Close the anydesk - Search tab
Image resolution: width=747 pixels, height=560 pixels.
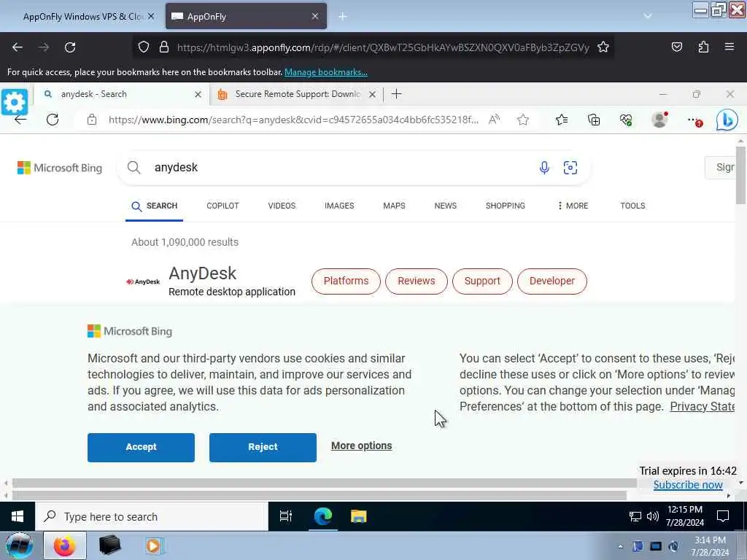198,94
